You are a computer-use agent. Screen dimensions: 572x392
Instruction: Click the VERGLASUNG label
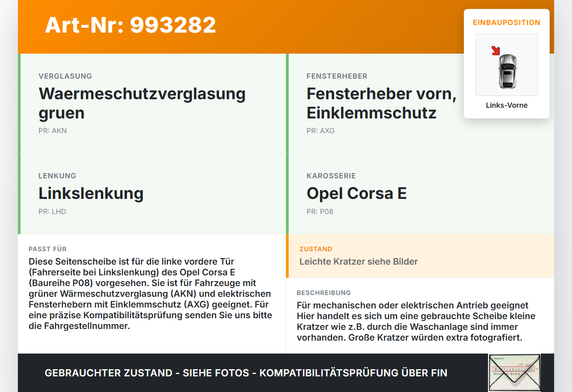click(65, 76)
